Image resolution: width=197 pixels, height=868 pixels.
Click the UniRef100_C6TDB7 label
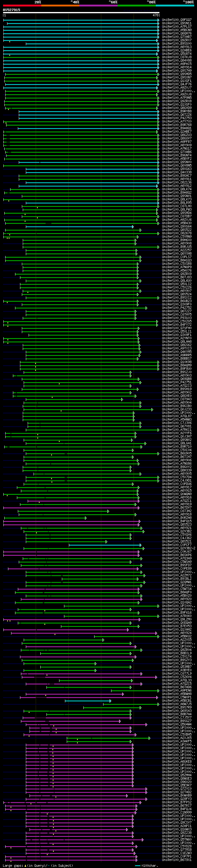(x=177, y=216)
